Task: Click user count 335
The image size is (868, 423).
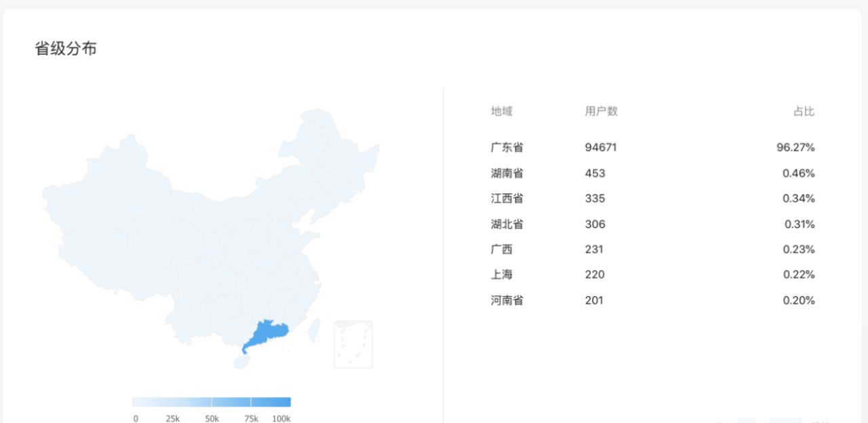Action: (x=595, y=199)
